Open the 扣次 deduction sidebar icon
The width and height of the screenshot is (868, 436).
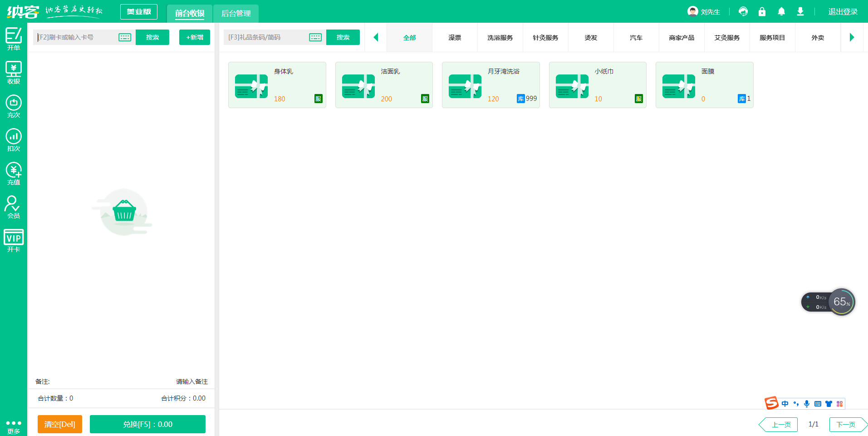click(x=14, y=140)
